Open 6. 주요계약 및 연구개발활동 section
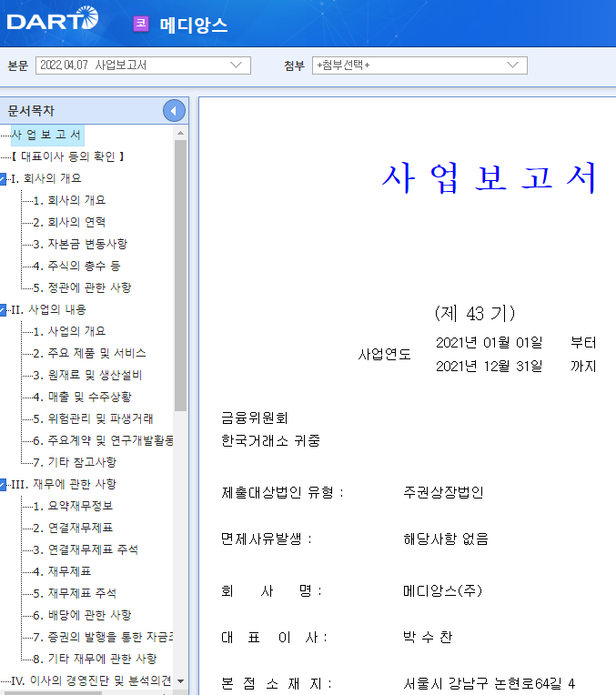 pos(104,440)
